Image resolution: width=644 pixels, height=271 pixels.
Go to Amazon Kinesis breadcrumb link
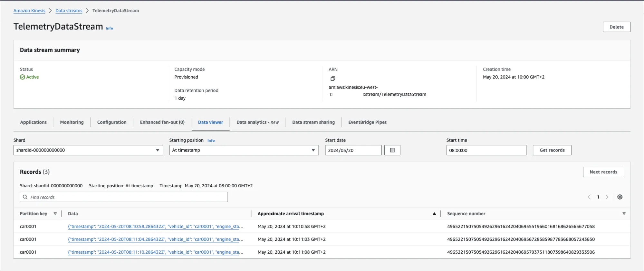tap(29, 11)
